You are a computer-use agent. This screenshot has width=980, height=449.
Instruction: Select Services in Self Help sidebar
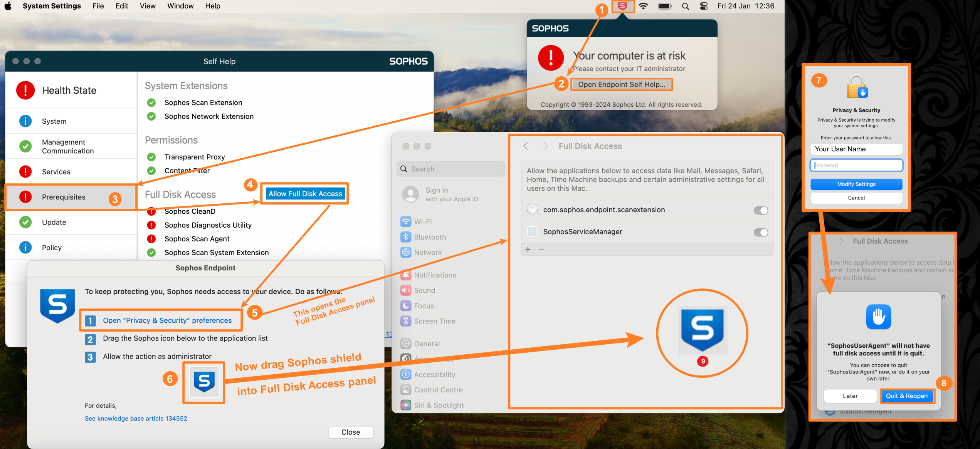pyautogui.click(x=71, y=172)
